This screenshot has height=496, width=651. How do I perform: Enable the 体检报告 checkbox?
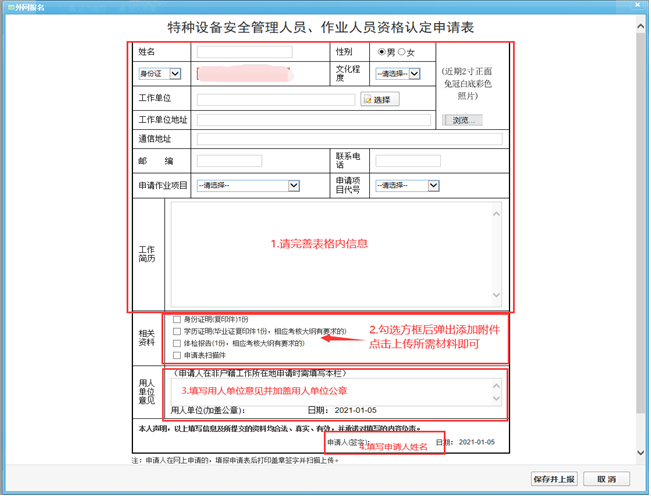(177, 343)
